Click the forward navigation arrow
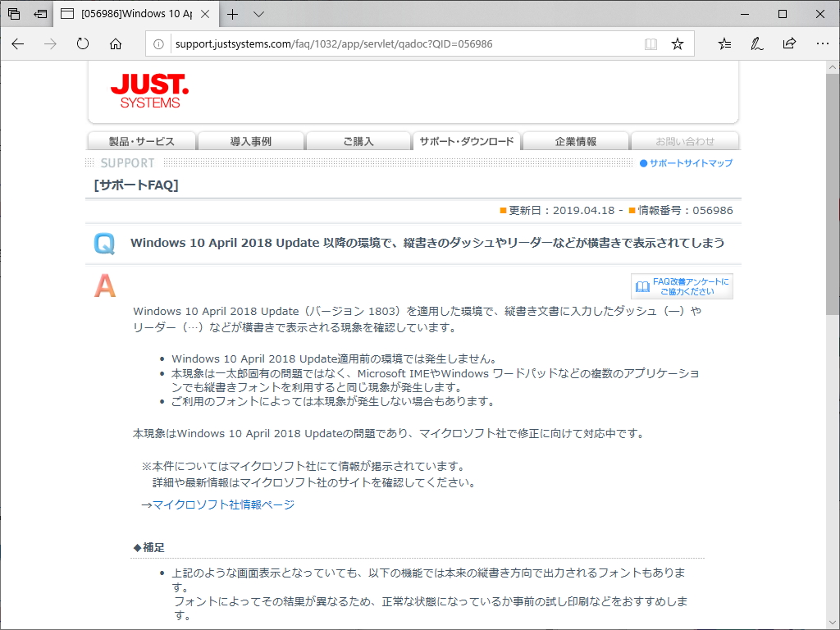Viewport: 840px width, 630px height. [50, 44]
